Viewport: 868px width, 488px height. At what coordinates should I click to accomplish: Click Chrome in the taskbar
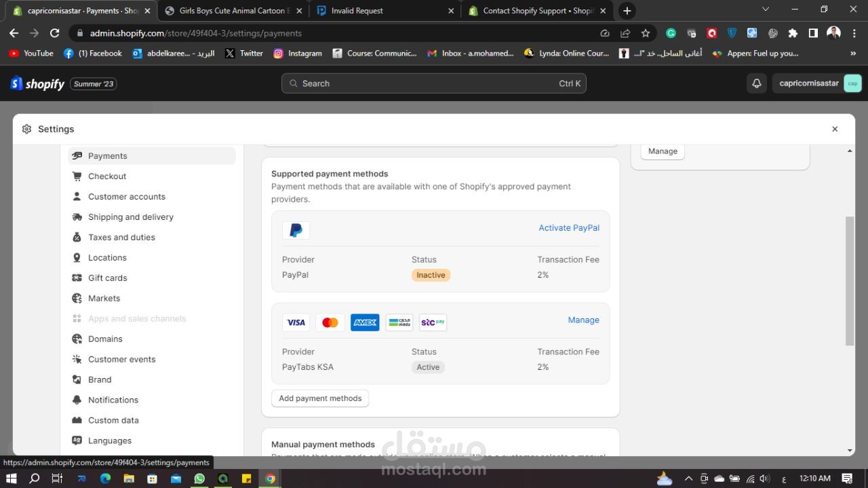(x=270, y=478)
